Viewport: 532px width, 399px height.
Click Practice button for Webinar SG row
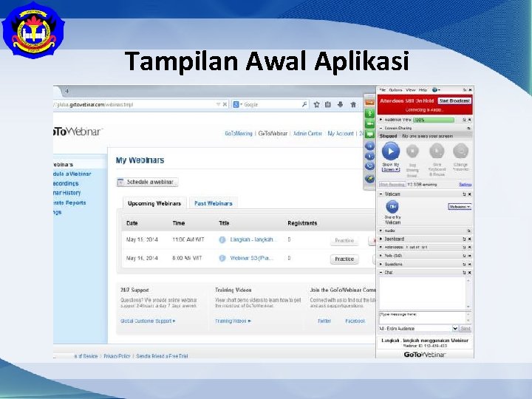tap(344, 259)
